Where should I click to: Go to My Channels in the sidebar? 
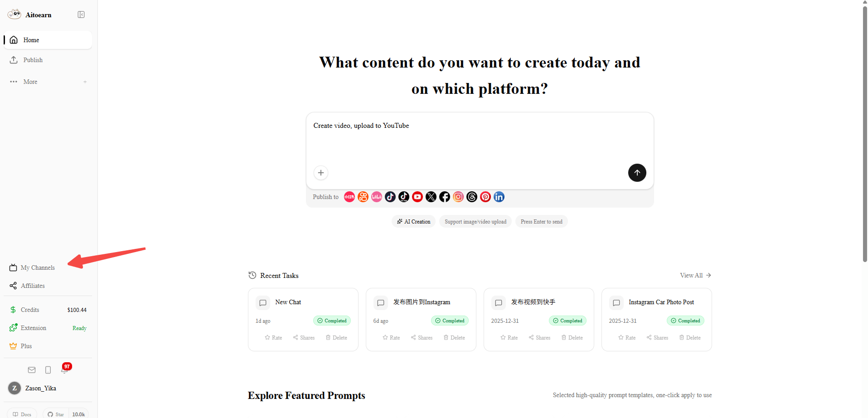[x=37, y=267]
